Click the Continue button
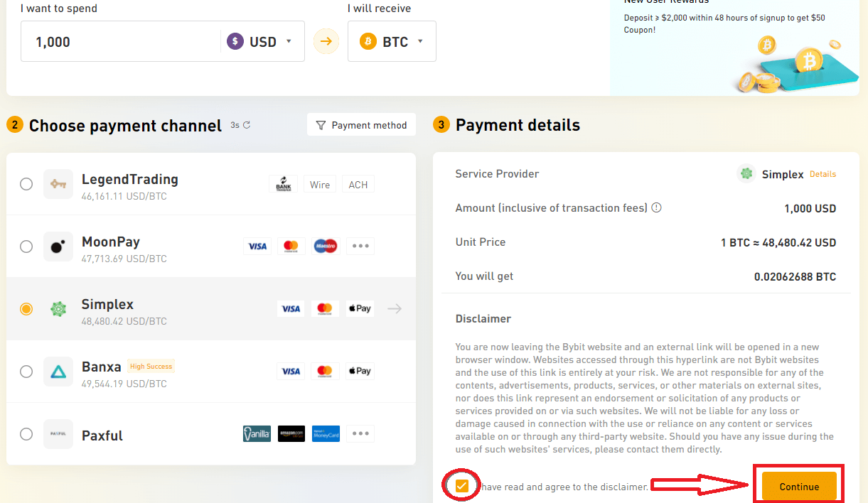 [x=798, y=486]
